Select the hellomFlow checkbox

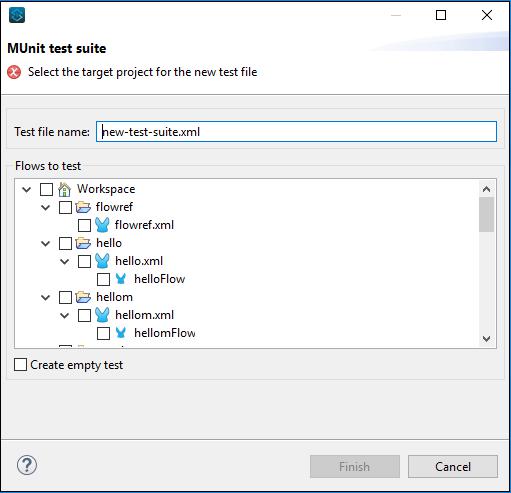pyautogui.click(x=103, y=333)
